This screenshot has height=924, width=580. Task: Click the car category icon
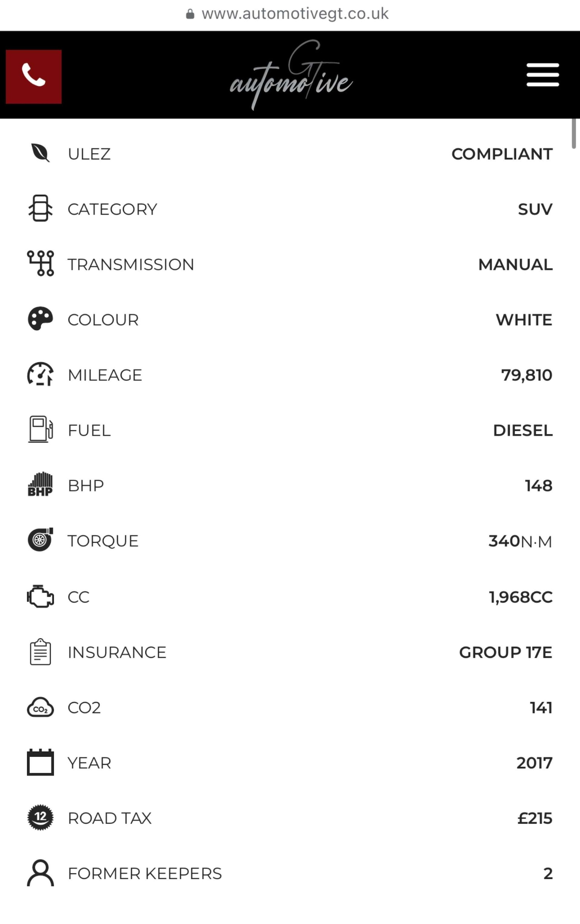point(40,208)
